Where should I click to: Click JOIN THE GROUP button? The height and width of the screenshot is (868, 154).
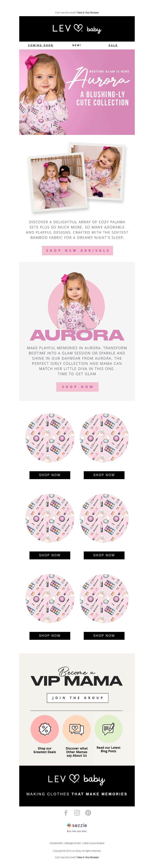tap(78, 697)
